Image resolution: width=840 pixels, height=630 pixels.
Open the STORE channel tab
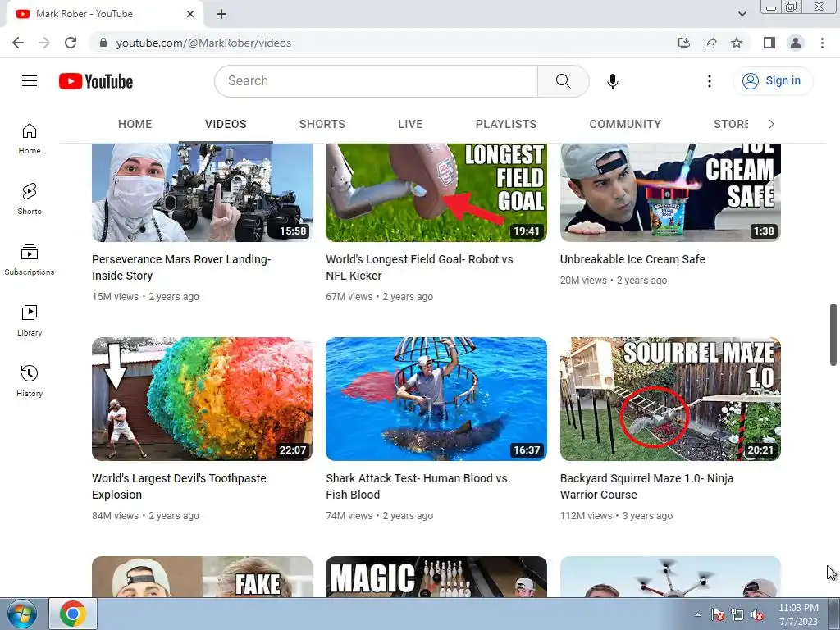click(x=731, y=124)
